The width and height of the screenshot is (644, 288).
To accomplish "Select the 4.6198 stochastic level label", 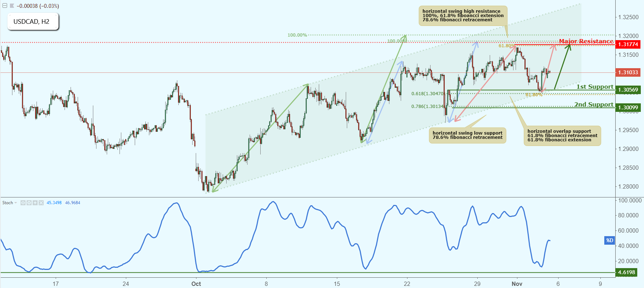I will point(626,272).
